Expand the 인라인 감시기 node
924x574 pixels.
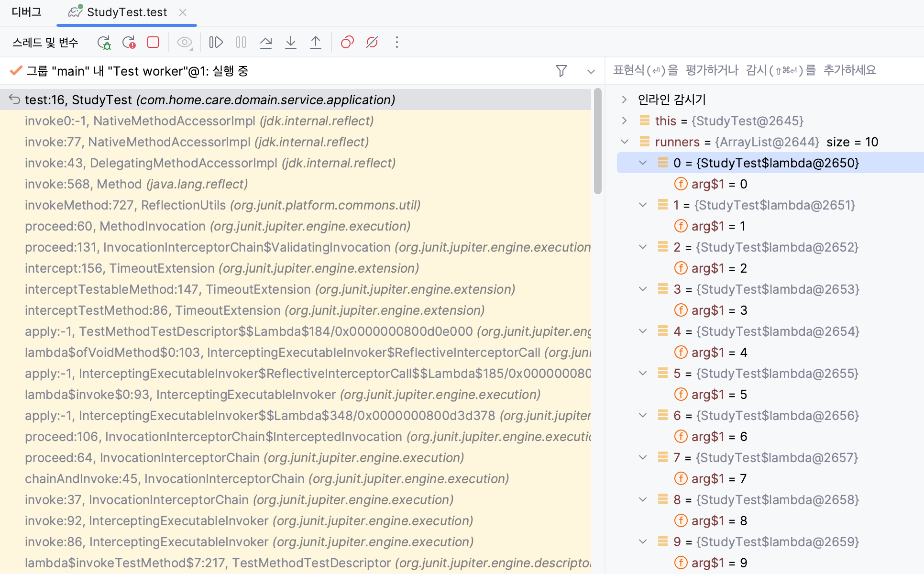tap(624, 99)
